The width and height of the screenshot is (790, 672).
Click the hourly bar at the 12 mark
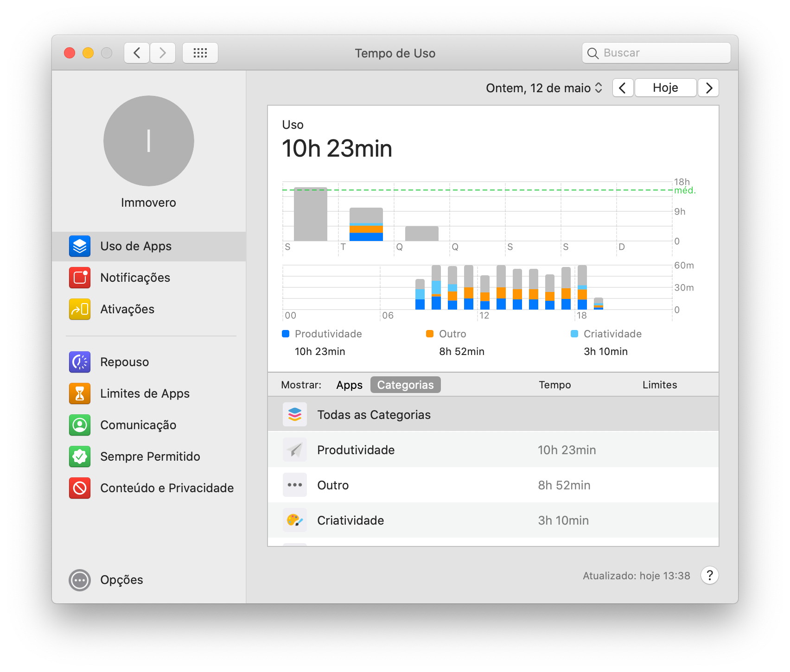[x=485, y=292]
